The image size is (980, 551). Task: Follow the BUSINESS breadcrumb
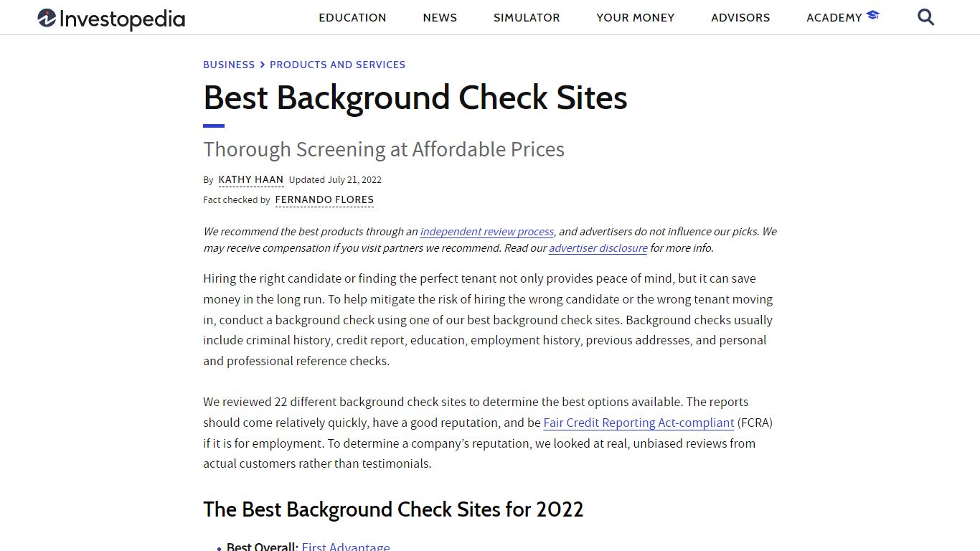[229, 65]
